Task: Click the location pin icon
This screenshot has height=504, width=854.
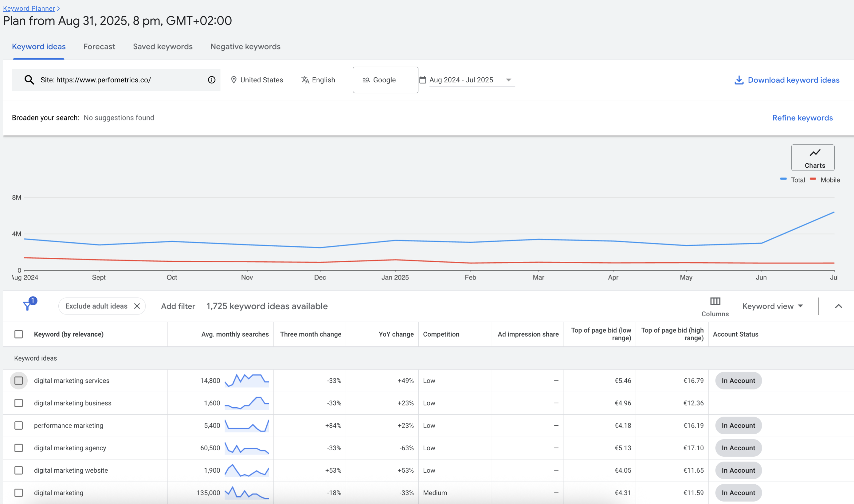Action: (x=234, y=80)
